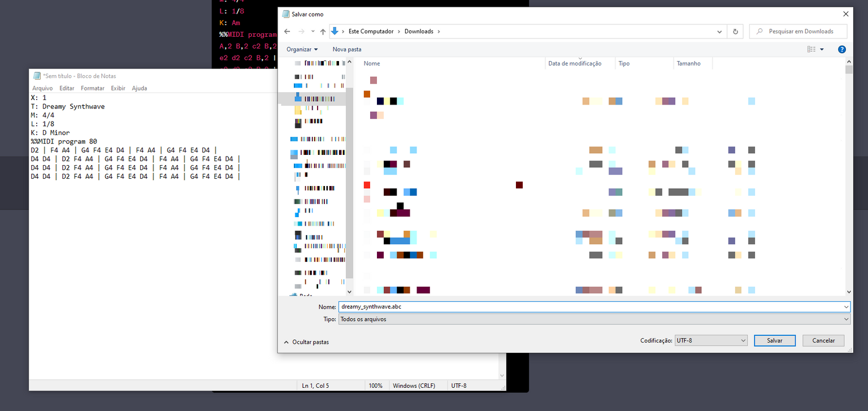Close the Salvar como dialog
Image resolution: width=868 pixels, height=411 pixels.
tap(846, 14)
